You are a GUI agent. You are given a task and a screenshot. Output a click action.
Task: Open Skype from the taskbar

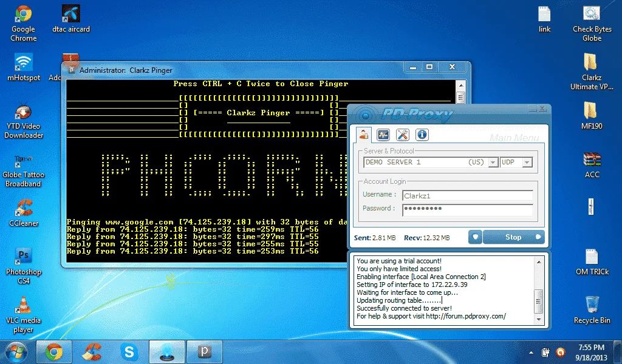pyautogui.click(x=129, y=352)
